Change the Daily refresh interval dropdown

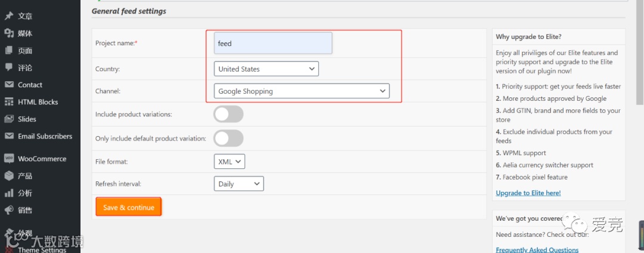(x=239, y=184)
